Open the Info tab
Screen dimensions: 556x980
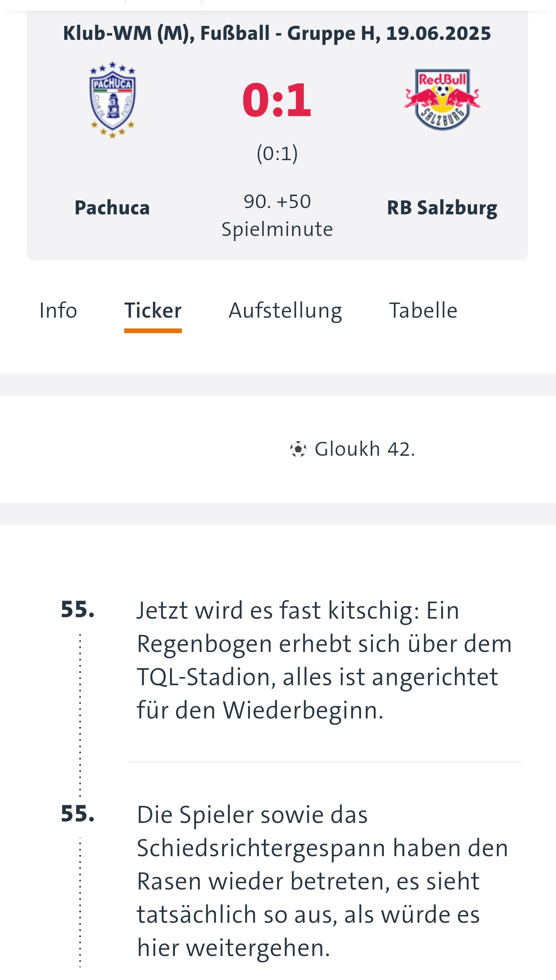pos(58,311)
